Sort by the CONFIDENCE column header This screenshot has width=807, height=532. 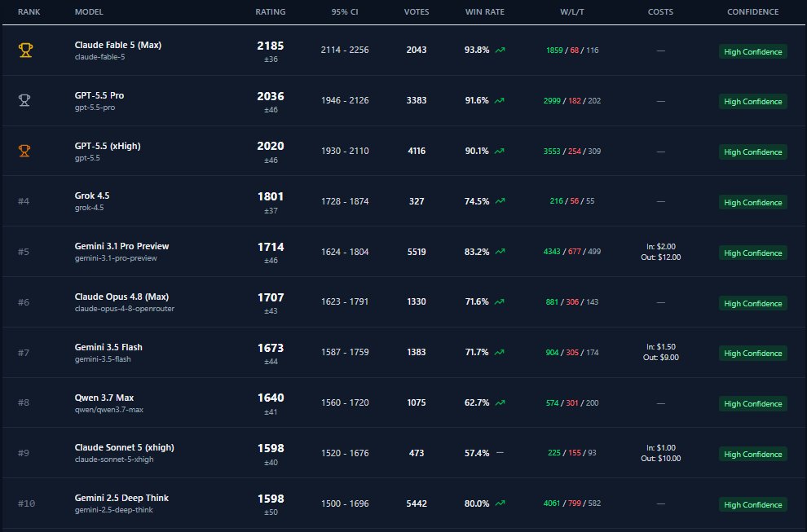point(753,12)
